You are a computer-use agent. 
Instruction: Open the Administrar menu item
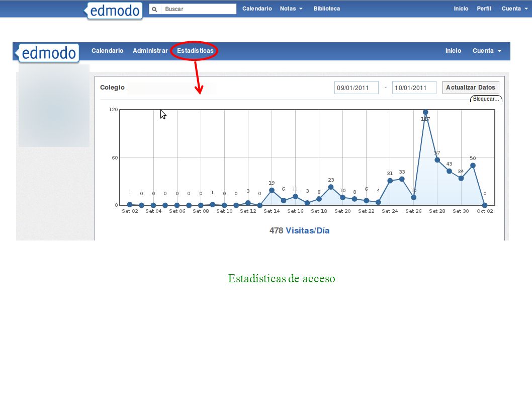150,51
